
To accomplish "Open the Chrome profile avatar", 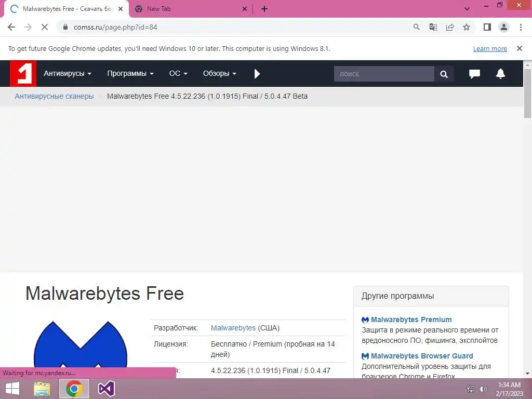I will point(504,27).
